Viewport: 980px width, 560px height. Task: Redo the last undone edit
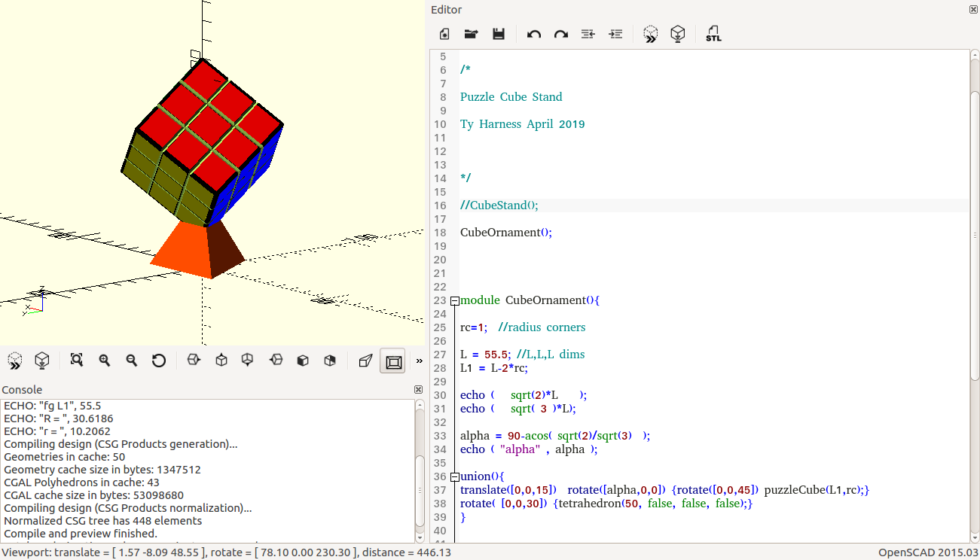click(x=561, y=34)
